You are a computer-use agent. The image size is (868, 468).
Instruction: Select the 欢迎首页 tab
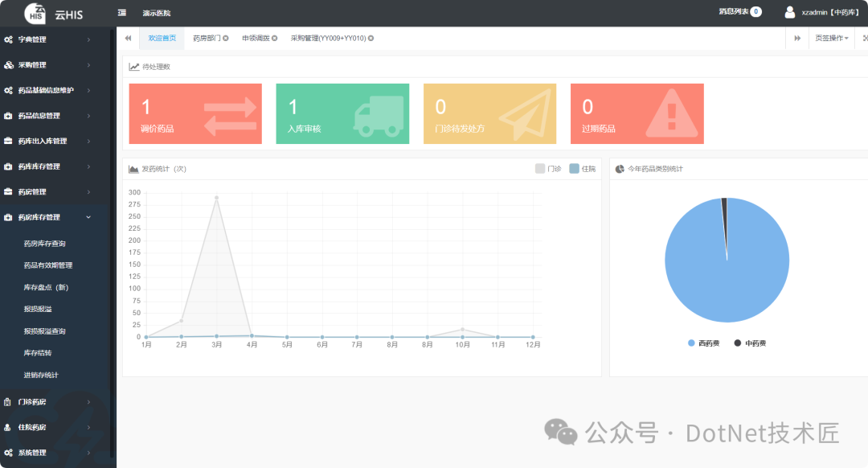[x=162, y=38]
